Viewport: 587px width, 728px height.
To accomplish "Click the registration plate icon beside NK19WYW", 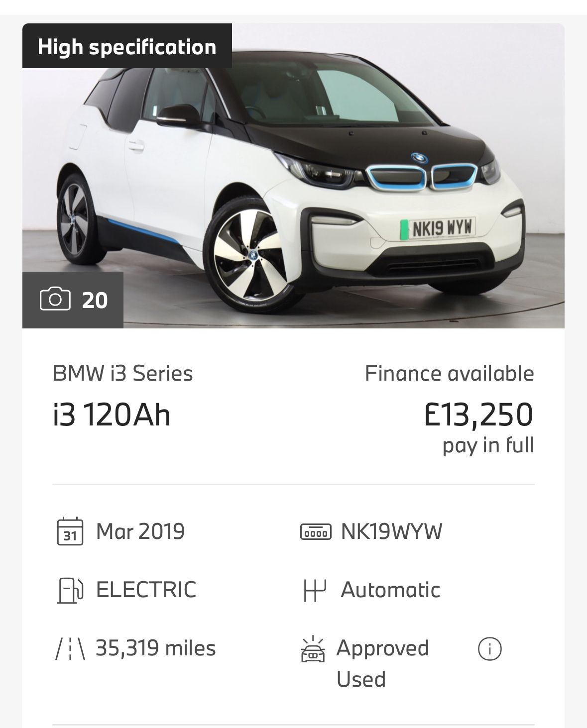I will 316,531.
